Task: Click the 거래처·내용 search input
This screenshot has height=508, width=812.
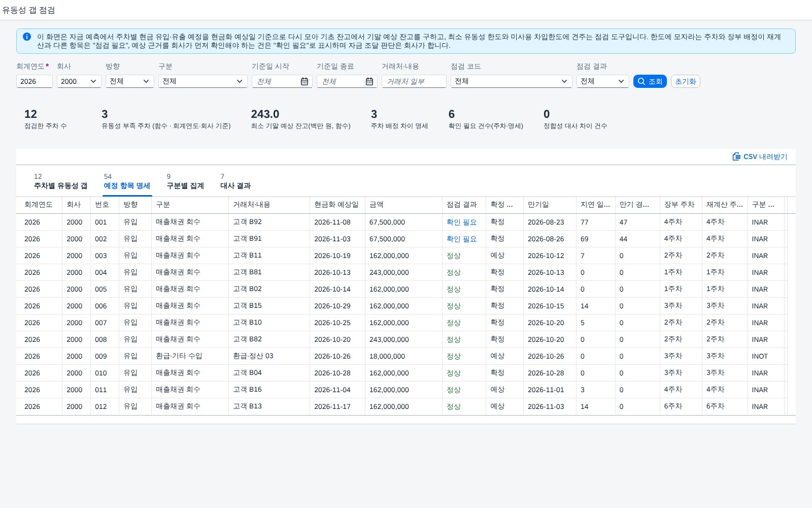Action: point(414,81)
